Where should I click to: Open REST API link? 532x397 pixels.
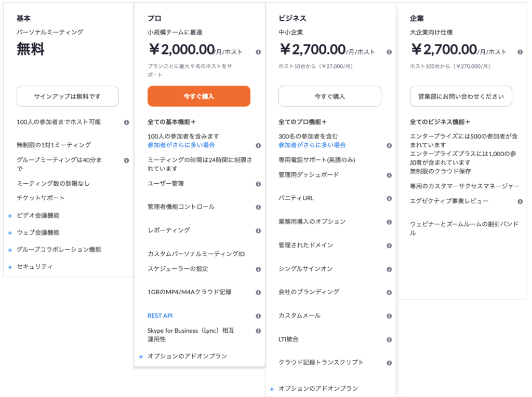160,316
